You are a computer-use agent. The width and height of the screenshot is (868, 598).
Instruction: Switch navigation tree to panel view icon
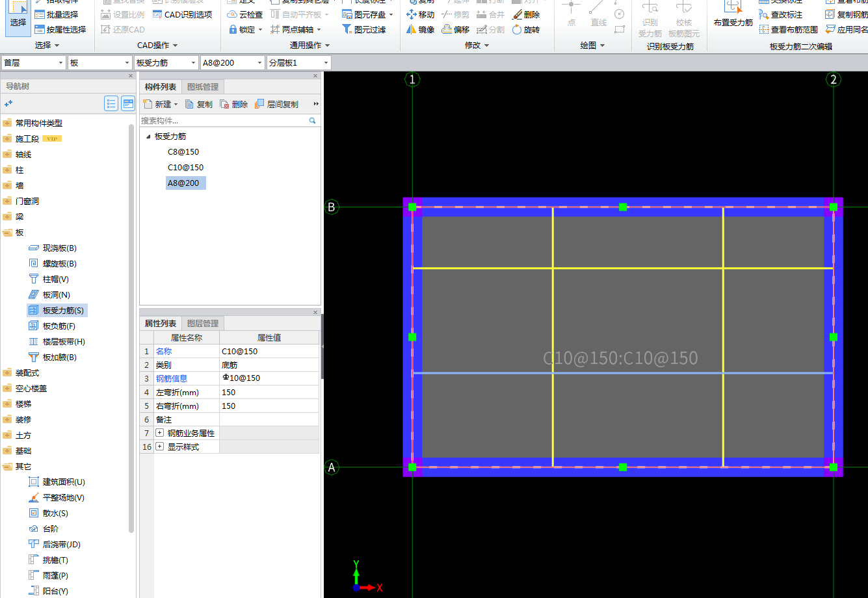[x=128, y=103]
